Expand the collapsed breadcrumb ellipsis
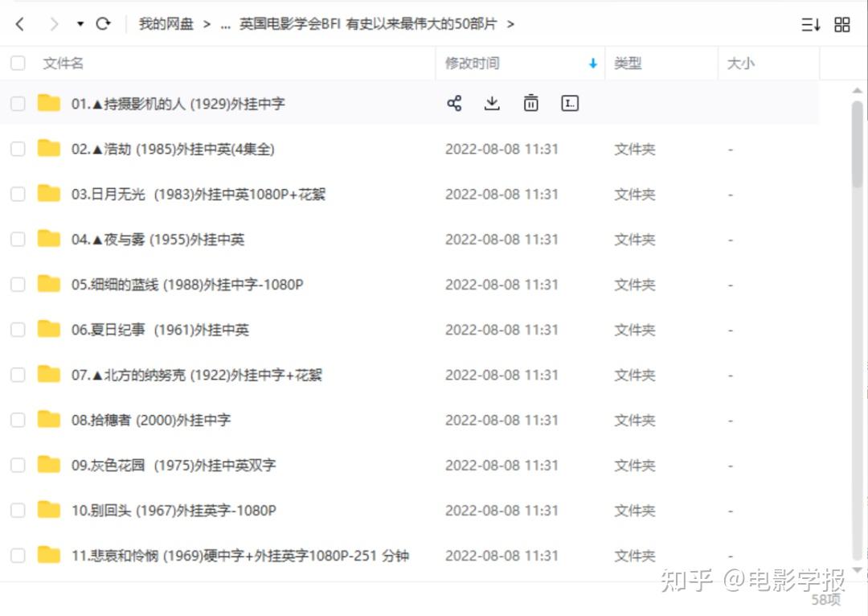 point(225,24)
